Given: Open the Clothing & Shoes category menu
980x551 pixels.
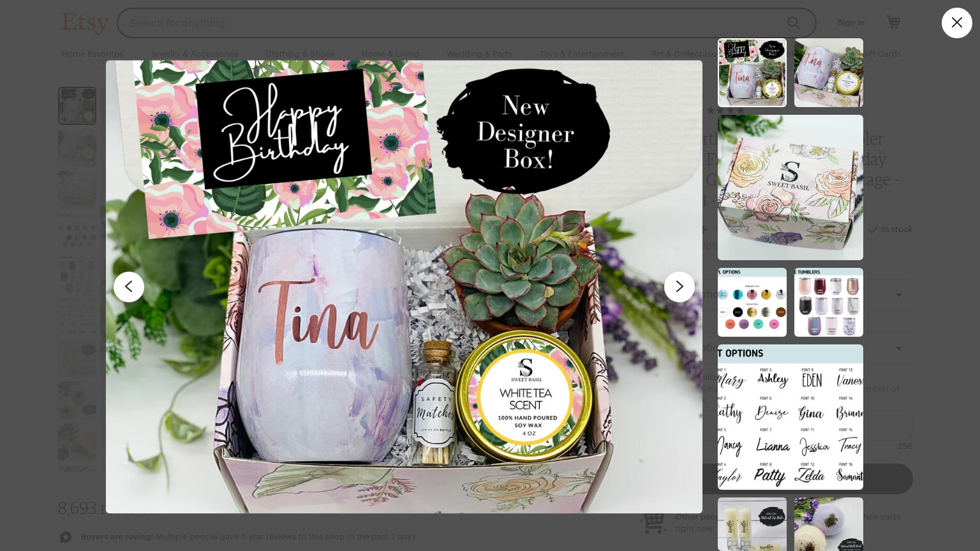Looking at the screenshot, I should [x=300, y=54].
